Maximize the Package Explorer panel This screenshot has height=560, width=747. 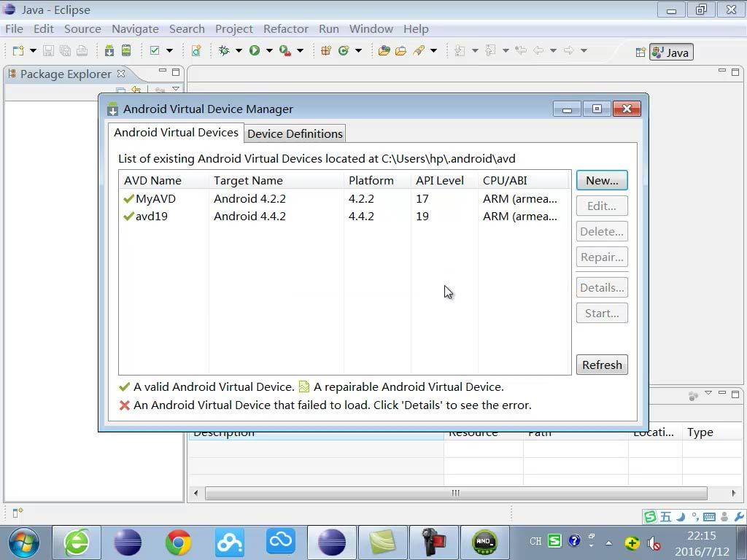point(176,72)
